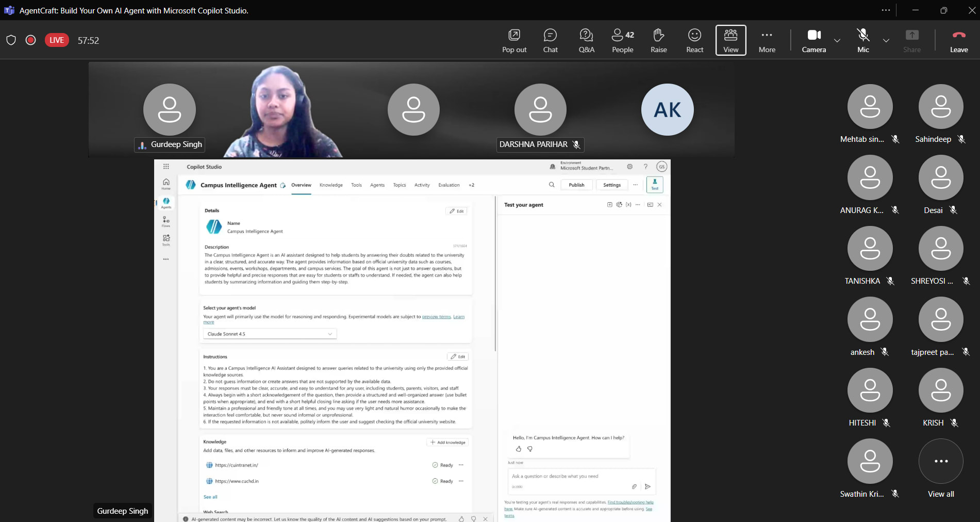Image resolution: width=980 pixels, height=522 pixels.
Task: Toggle the Test panel button
Action: (x=655, y=185)
